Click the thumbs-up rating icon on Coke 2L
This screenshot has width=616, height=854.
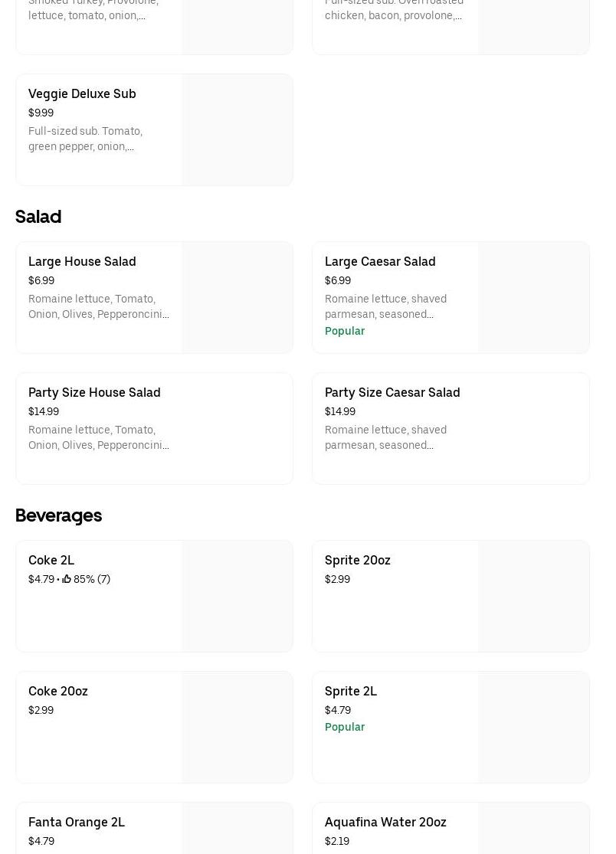67,579
